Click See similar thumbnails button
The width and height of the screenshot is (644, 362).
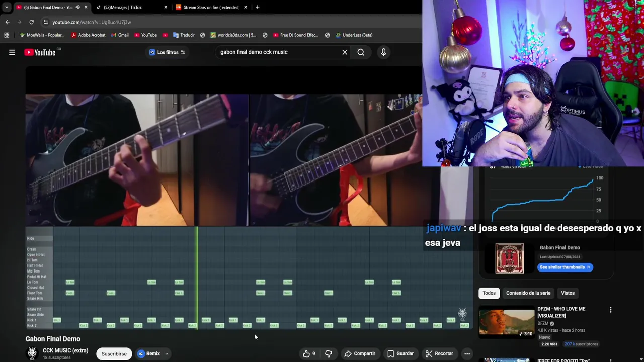point(565,267)
